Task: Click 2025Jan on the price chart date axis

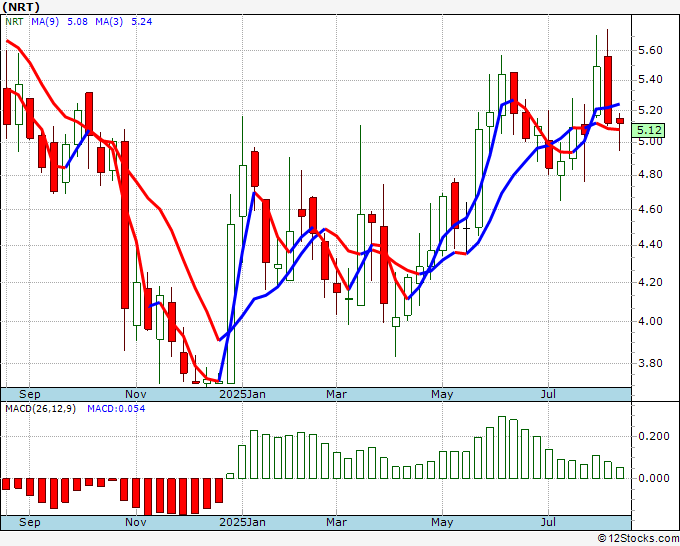Action: click(242, 394)
